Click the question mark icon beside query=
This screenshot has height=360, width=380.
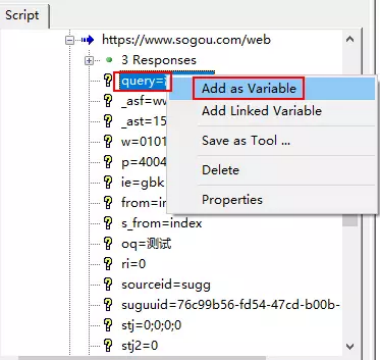[108, 80]
